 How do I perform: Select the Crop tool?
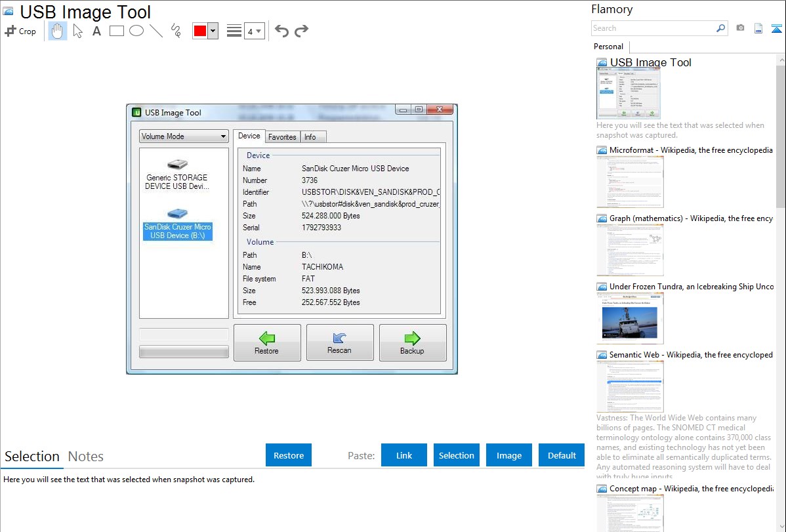20,31
